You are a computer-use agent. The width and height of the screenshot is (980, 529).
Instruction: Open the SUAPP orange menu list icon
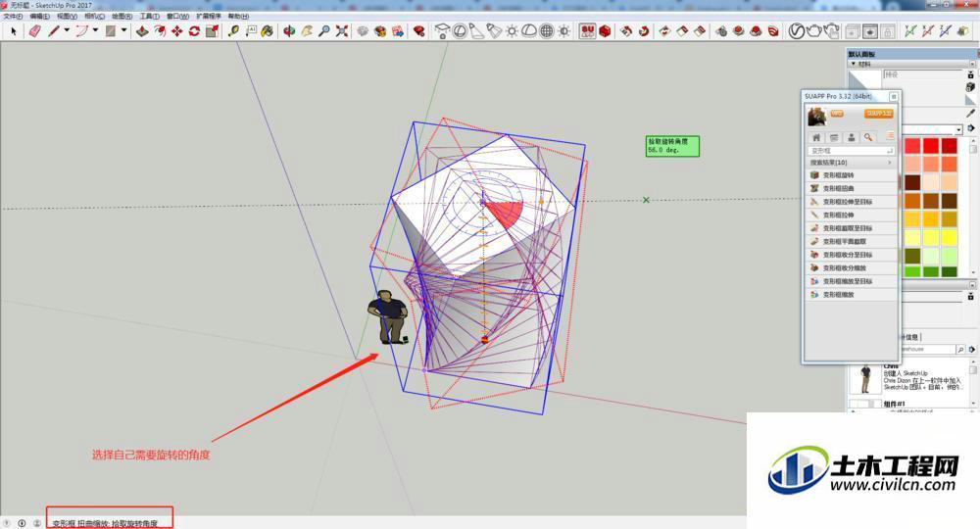(890, 135)
